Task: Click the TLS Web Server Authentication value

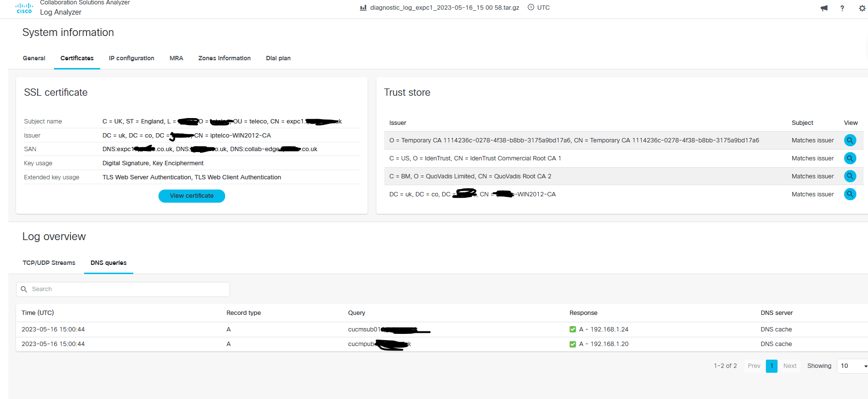Action: [192, 177]
